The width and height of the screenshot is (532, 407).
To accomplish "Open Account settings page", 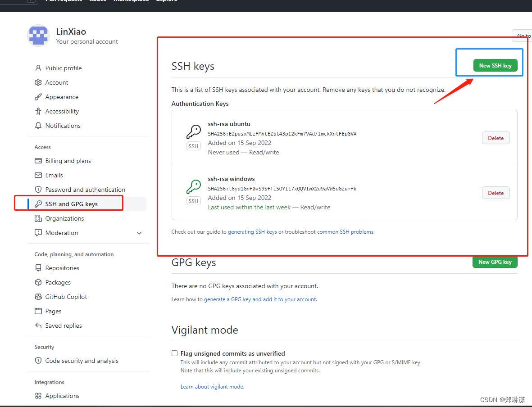I will click(57, 82).
